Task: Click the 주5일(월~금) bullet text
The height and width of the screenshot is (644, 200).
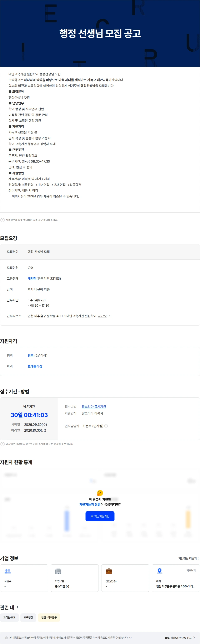Action: pos(38,300)
